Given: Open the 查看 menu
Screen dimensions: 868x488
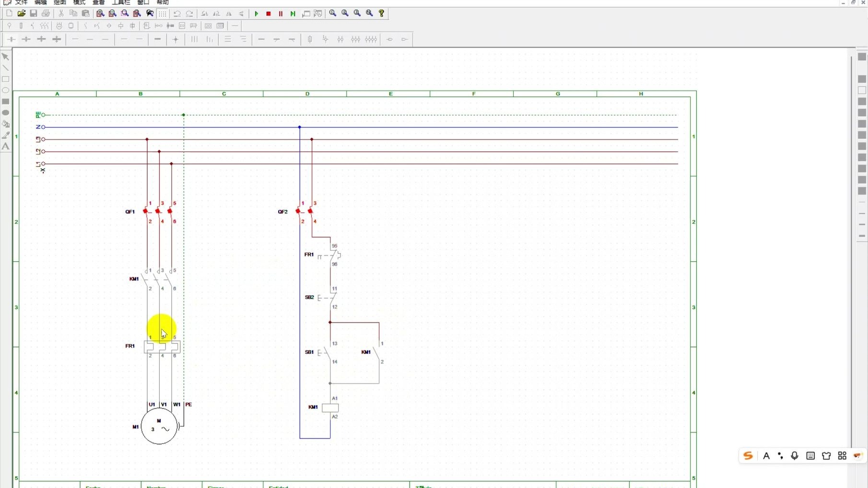Looking at the screenshot, I should coord(98,2).
